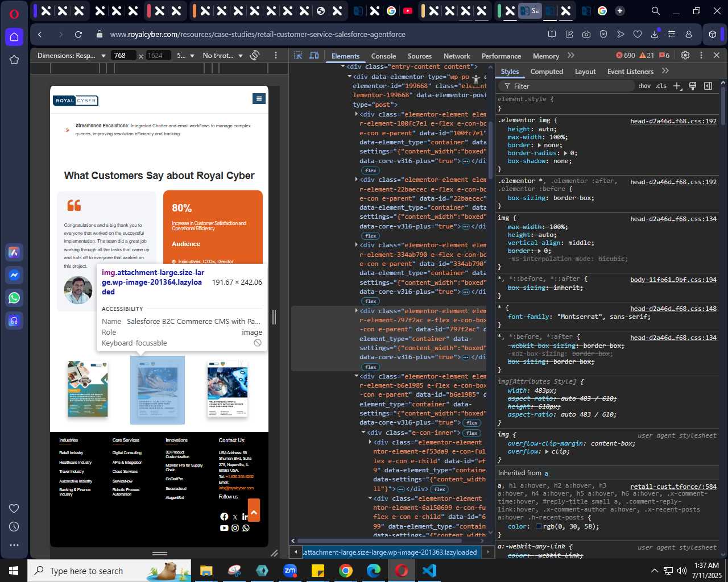Viewport: 728px width, 582px height.
Task: Switch to the Sources tab
Action: point(420,56)
